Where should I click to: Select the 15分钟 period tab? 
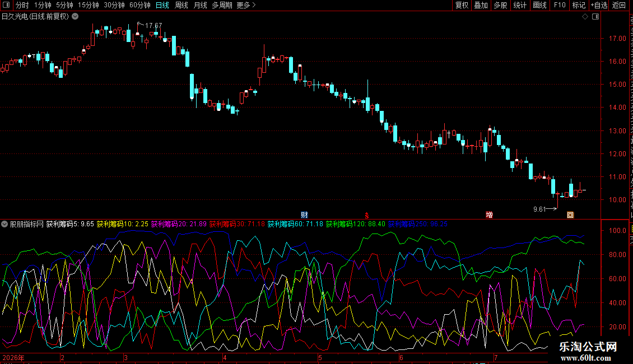click(89, 5)
